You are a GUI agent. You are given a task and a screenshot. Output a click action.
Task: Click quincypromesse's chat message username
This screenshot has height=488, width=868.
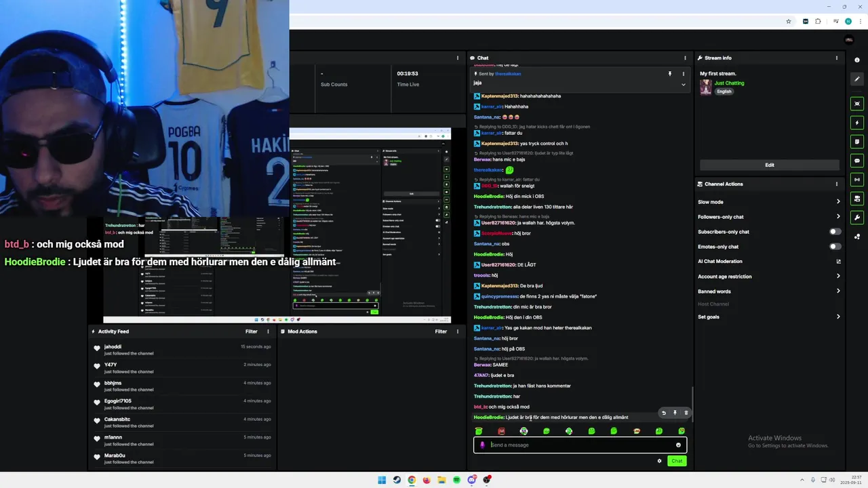point(500,296)
